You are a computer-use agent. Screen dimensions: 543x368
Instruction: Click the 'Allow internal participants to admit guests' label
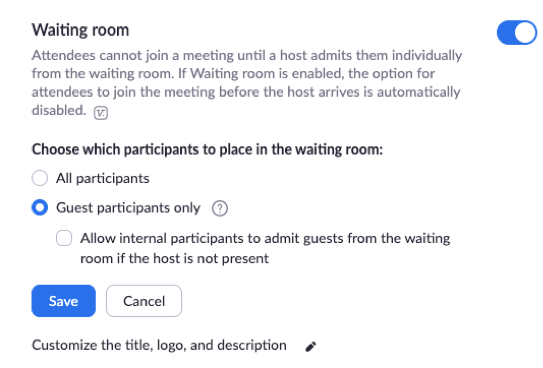(x=265, y=248)
